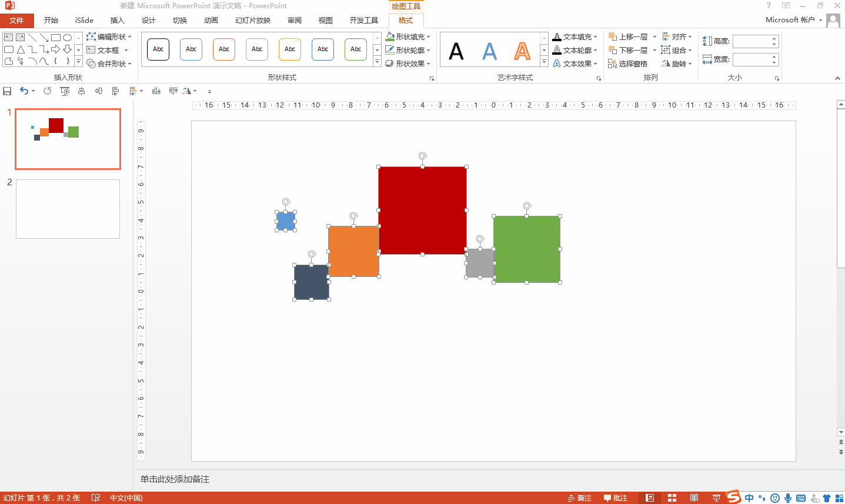Open the 文件 (File) tab
Viewport: 845px width, 504px height.
[16, 21]
